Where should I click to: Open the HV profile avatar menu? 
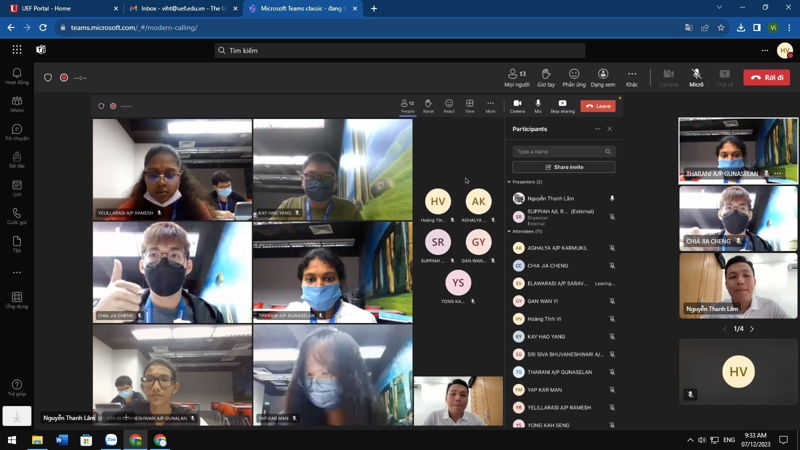pyautogui.click(x=785, y=50)
